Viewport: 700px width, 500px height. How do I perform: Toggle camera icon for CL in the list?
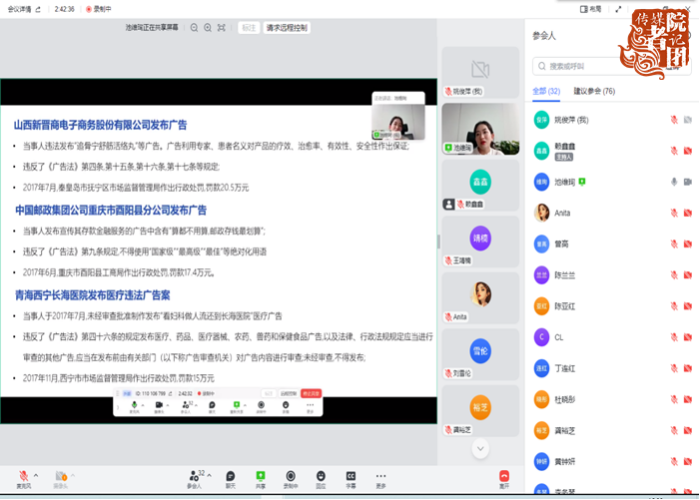tap(688, 337)
